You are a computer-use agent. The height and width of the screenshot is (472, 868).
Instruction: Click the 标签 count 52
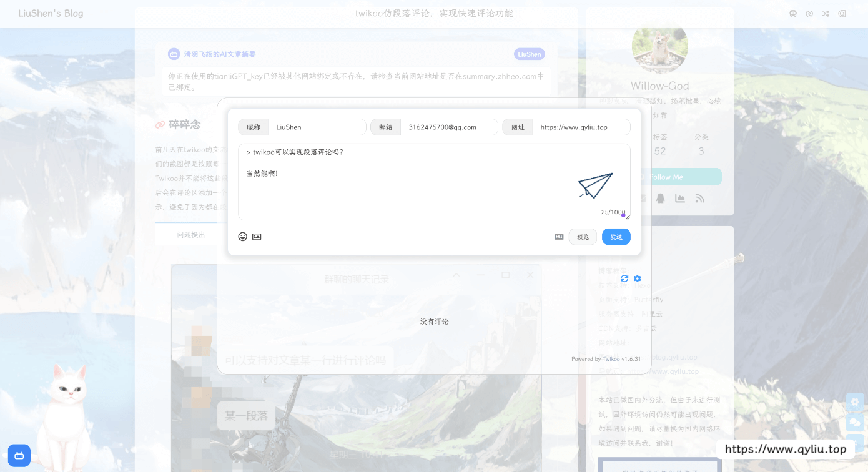pos(660,151)
